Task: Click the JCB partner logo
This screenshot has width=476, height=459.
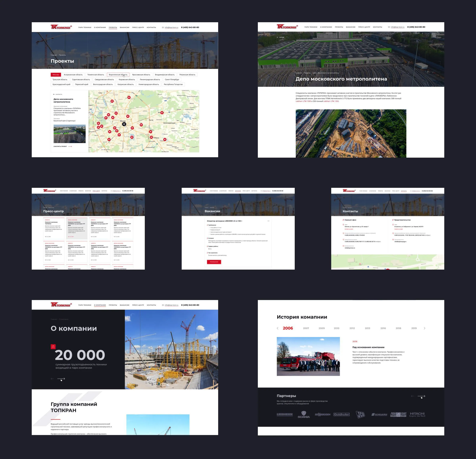Action: coord(360,415)
